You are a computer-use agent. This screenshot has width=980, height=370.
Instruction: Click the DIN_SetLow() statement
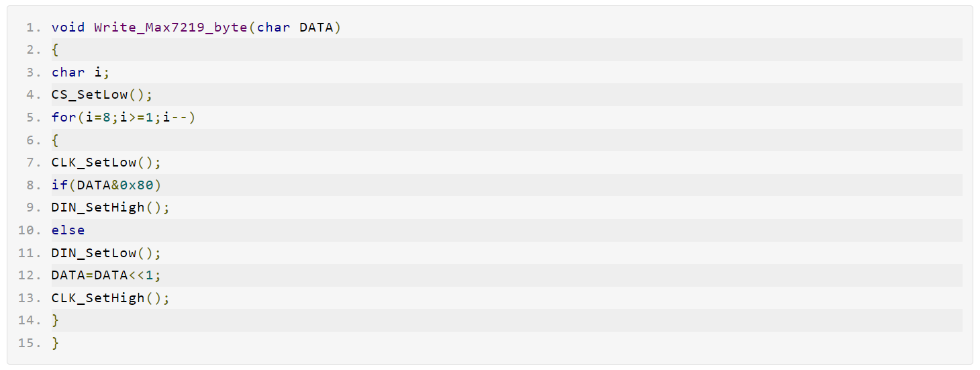[106, 253]
